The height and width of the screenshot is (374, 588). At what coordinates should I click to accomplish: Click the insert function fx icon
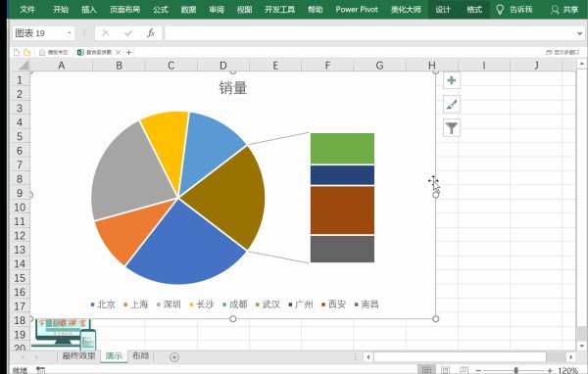151,33
